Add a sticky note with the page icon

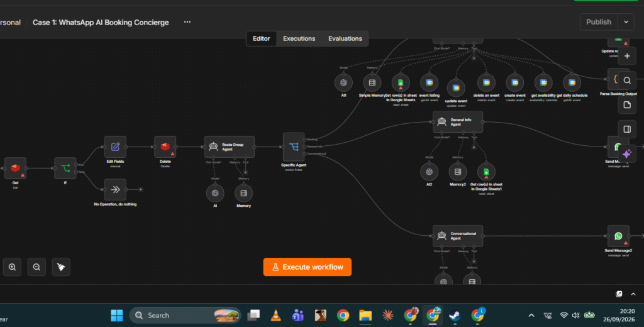(627, 105)
